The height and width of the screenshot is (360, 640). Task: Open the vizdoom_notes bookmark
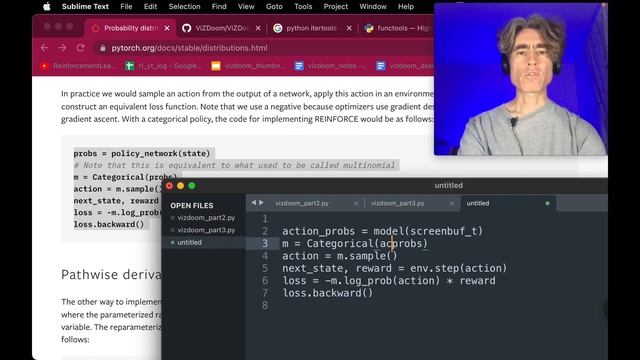[331, 66]
